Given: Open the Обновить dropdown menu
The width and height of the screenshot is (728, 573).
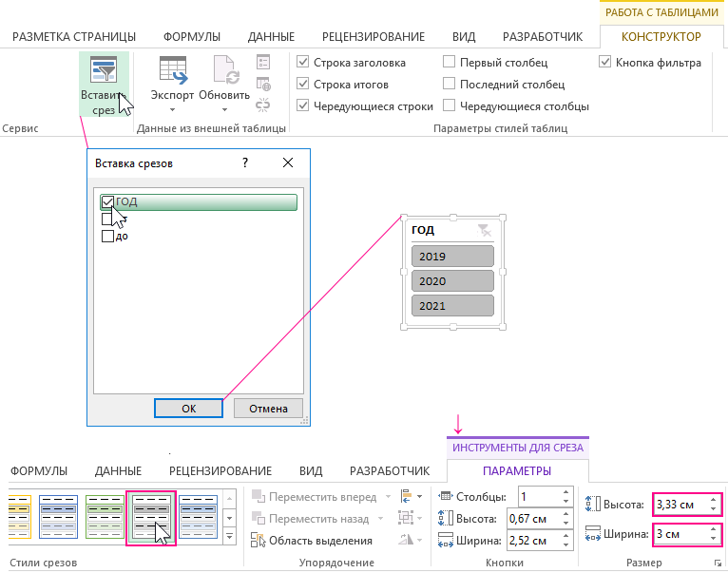Looking at the screenshot, I should [x=225, y=95].
